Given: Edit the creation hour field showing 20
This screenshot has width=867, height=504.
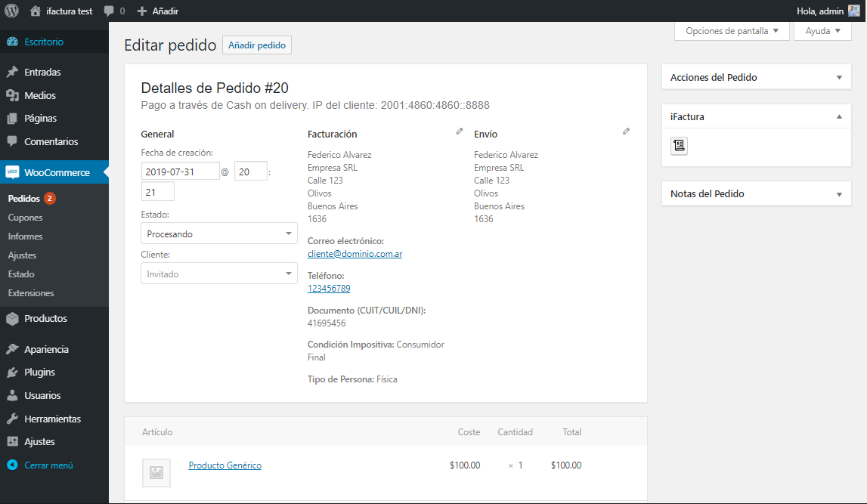Looking at the screenshot, I should point(251,172).
